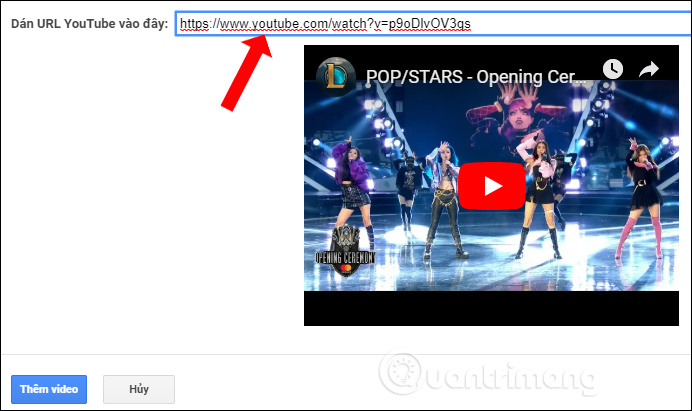Play the video preview with red play button

click(x=492, y=186)
